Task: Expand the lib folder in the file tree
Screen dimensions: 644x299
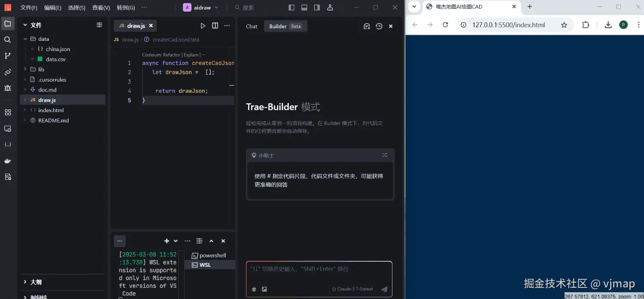Action: pyautogui.click(x=41, y=69)
